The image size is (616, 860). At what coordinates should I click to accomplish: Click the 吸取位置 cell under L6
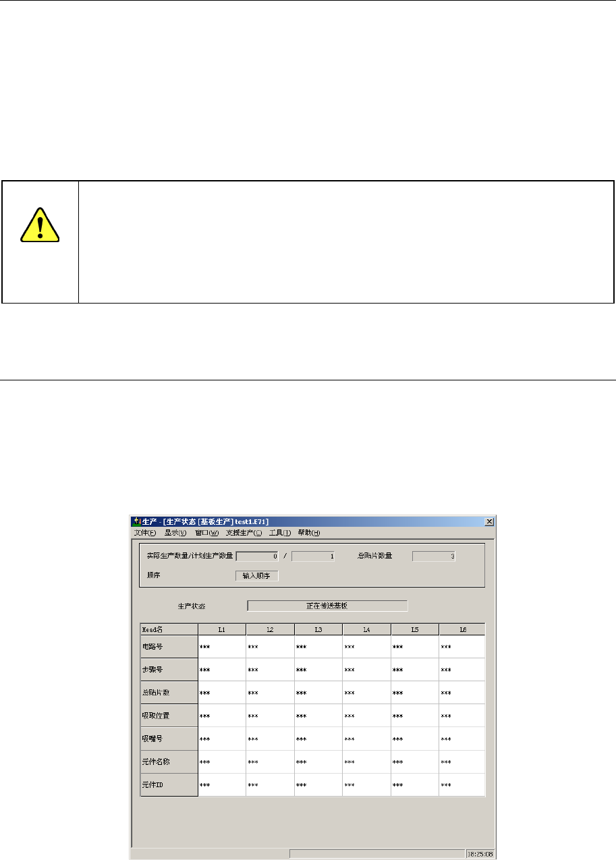(x=462, y=716)
